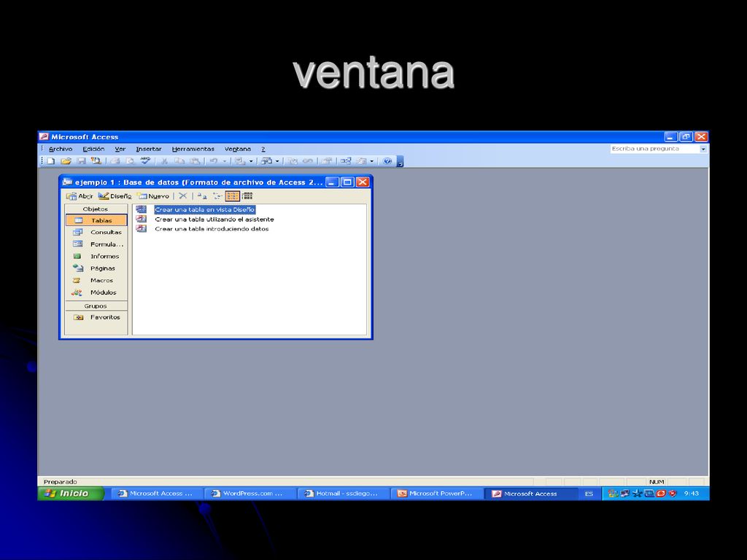
Task: Select Formularios in the Objetos list
Action: pyautogui.click(x=97, y=244)
